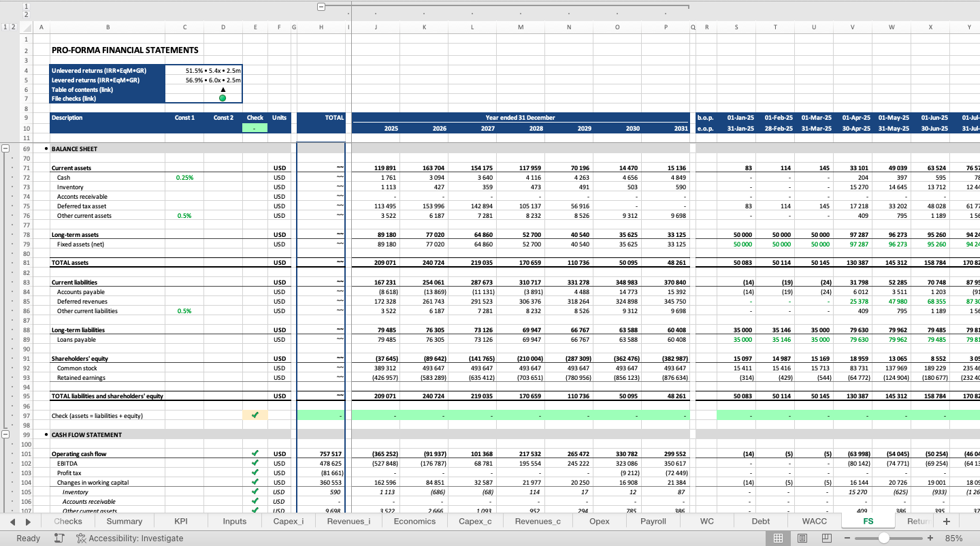Image resolution: width=980 pixels, height=546 pixels.
Task: Collapse the BALANCE SHEET row group
Action: (5, 148)
